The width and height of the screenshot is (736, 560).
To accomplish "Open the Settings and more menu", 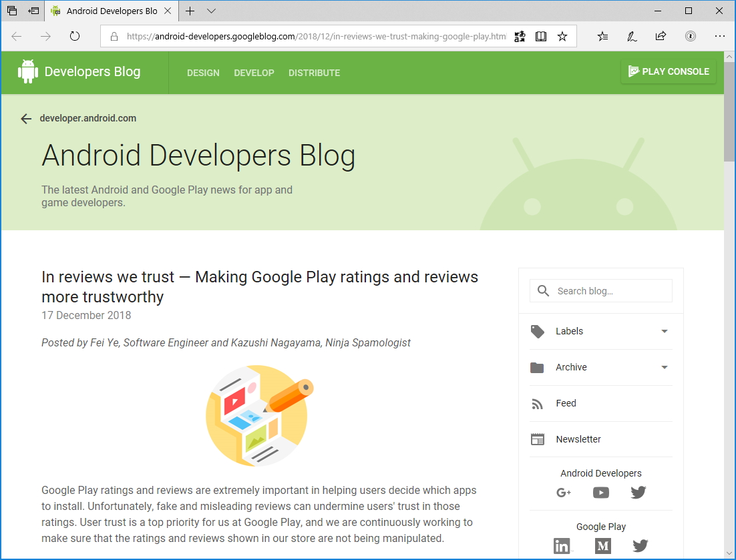I will pos(719,37).
